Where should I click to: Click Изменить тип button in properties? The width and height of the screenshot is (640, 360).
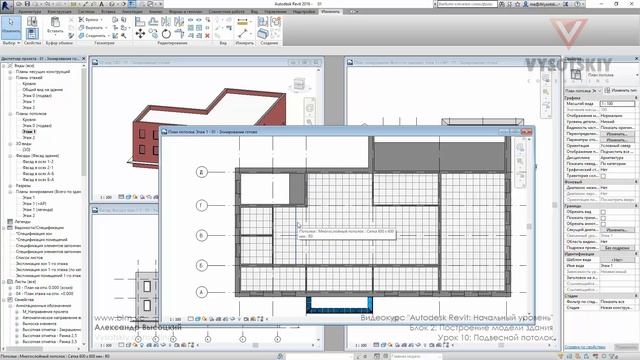(622, 91)
